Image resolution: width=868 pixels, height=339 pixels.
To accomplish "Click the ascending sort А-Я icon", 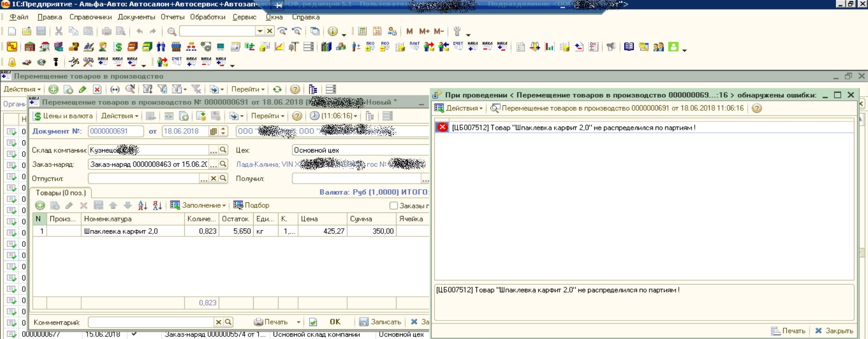I will point(142,206).
